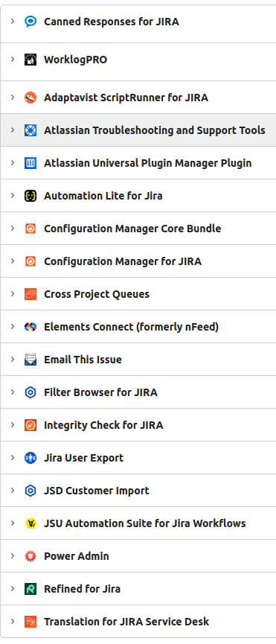Expand the JSD Customer Import chevron
276x644 pixels.
pyautogui.click(x=13, y=490)
